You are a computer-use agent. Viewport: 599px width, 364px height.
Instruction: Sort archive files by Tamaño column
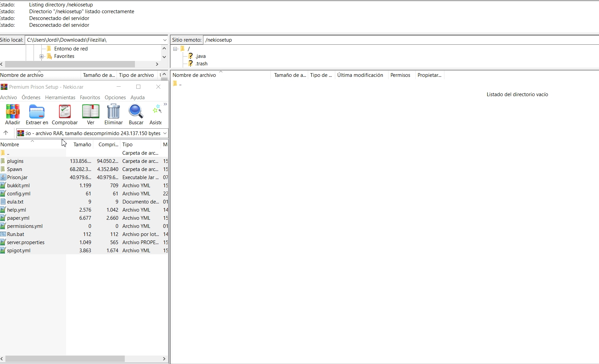(82, 145)
